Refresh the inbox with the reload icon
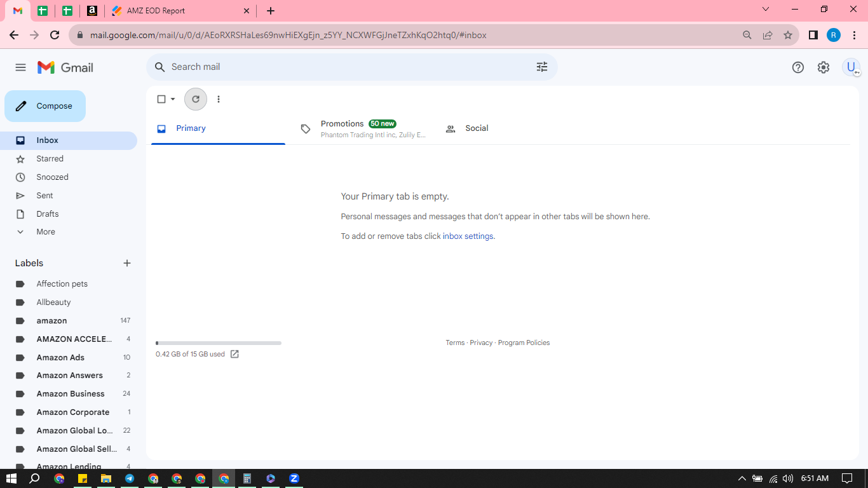868x488 pixels. (x=196, y=99)
